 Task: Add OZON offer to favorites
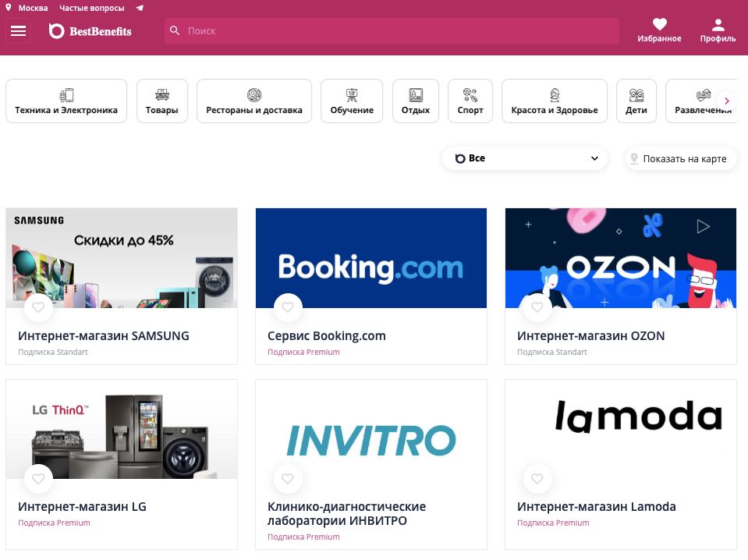(x=537, y=307)
